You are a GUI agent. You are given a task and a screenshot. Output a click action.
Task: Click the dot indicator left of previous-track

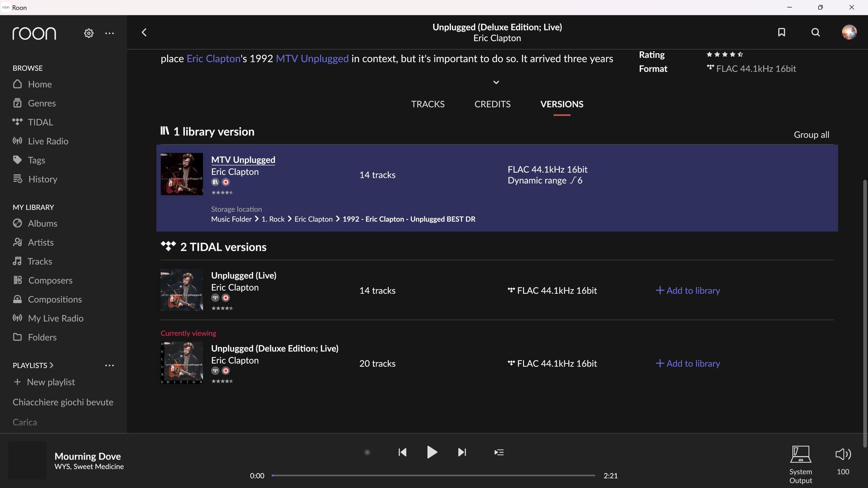click(367, 452)
